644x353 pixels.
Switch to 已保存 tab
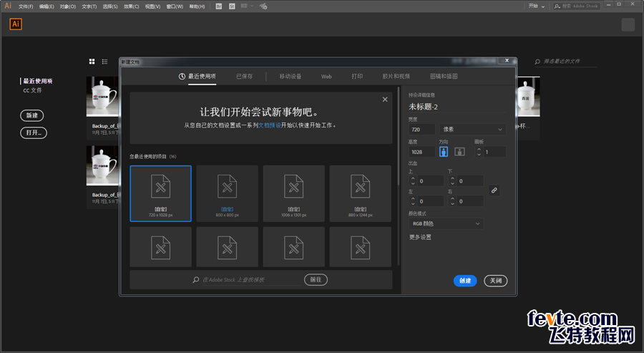click(x=245, y=77)
